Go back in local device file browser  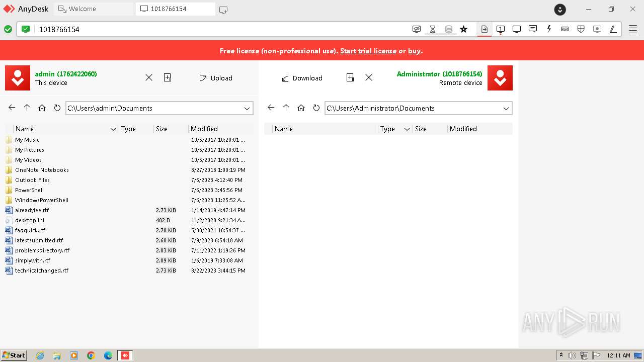coord(12,108)
